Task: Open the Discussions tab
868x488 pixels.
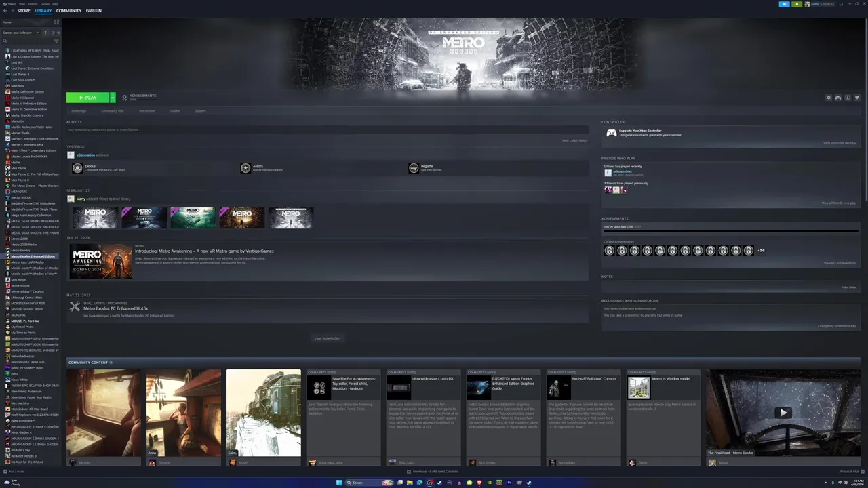Action: pos(147,110)
